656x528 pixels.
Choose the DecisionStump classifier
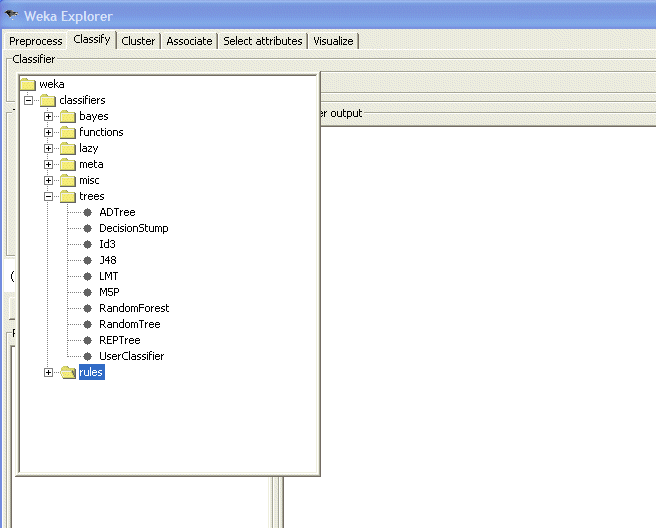[133, 228]
